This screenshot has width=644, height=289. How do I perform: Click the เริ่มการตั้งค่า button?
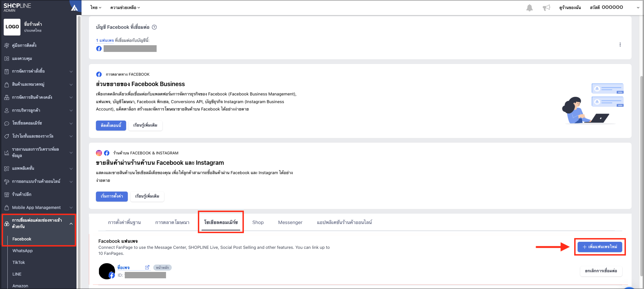[112, 196]
